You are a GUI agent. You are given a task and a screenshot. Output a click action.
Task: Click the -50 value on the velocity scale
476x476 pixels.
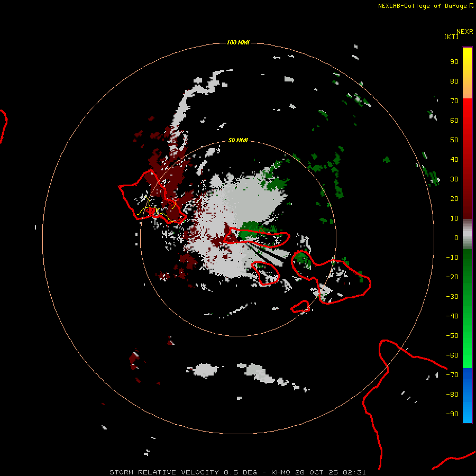click(x=452, y=336)
